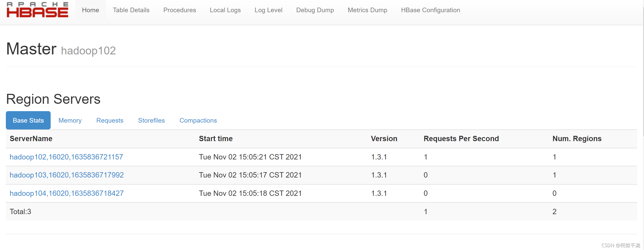The image size is (644, 250).
Task: Open region server hadoop104,16020,1635836718427
Action: pos(67,193)
